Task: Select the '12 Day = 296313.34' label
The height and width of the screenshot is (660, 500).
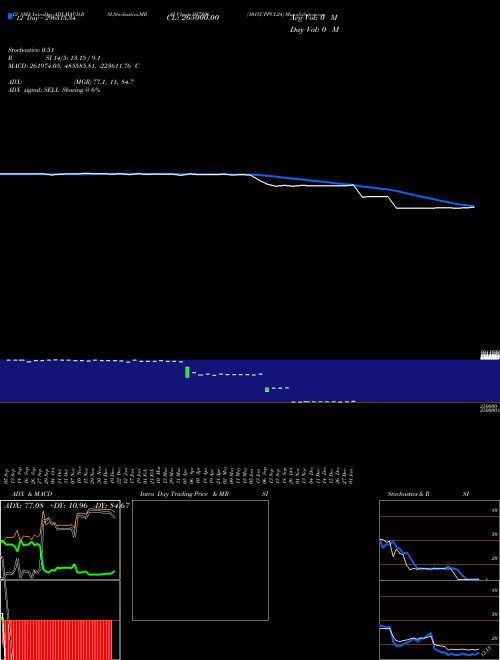Action: (x=46, y=18)
